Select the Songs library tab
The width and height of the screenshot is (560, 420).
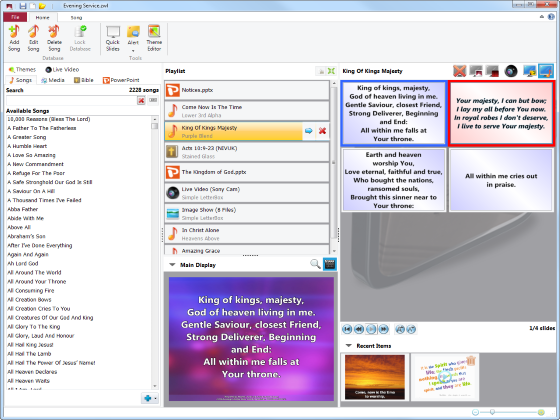point(21,80)
